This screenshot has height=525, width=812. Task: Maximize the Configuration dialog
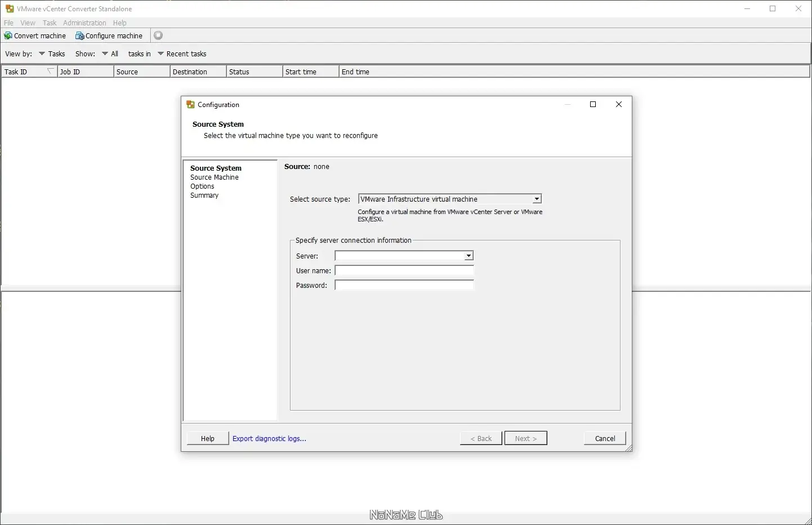pyautogui.click(x=593, y=104)
